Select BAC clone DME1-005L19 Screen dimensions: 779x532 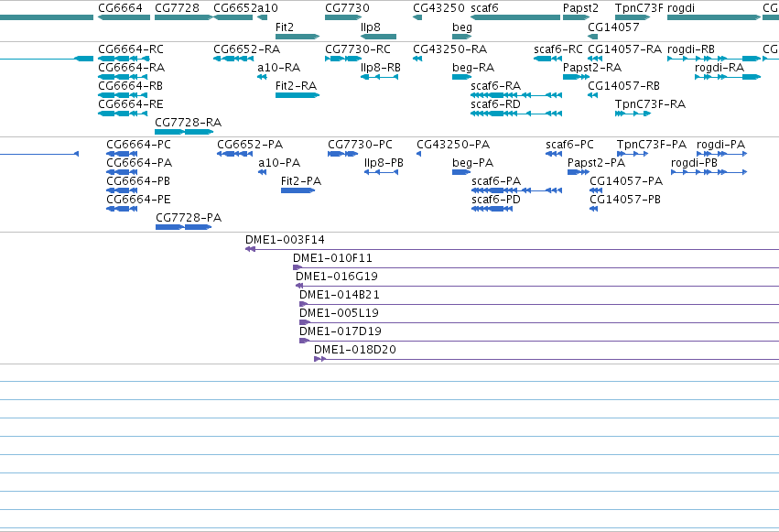click(x=339, y=313)
